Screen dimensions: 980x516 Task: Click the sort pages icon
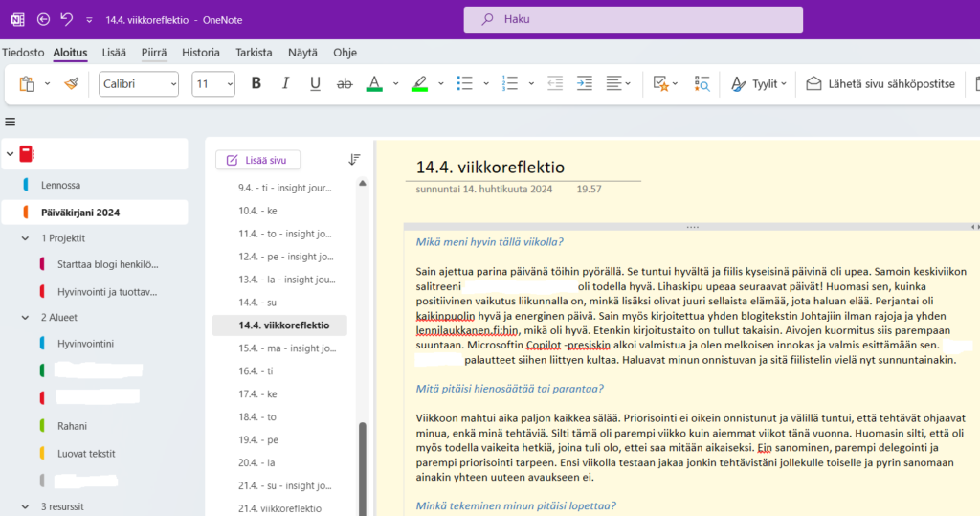pos(354,160)
